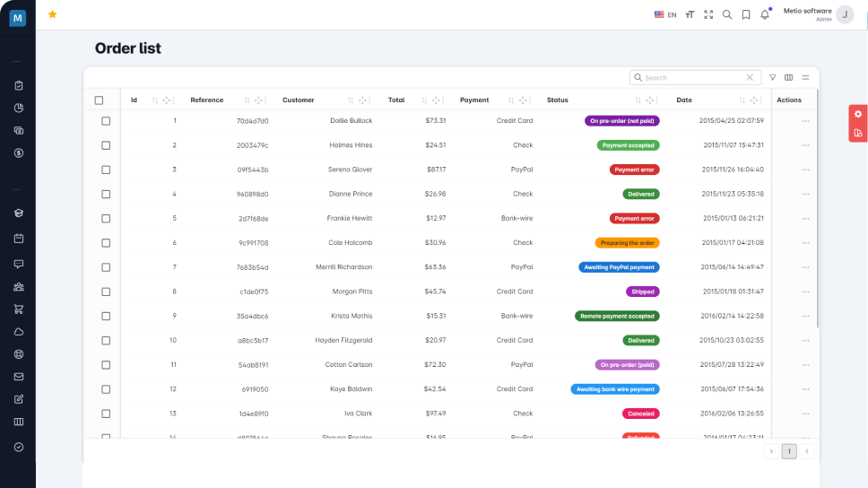Open the mail envelope sidebar icon
Viewport: 868px width, 488px height.
19,377
